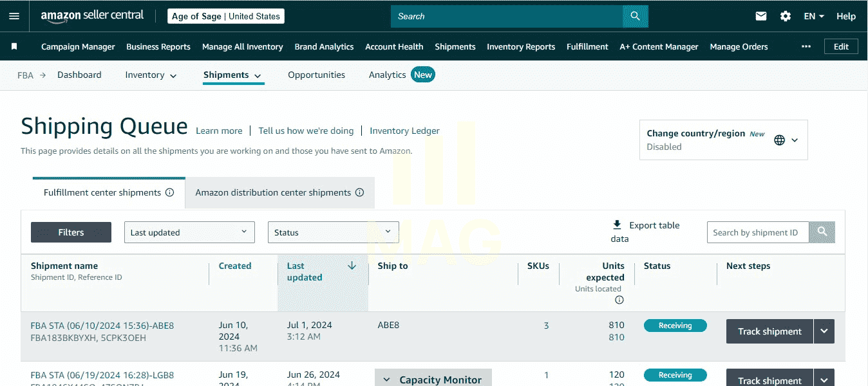This screenshot has height=386, width=868.
Task: Open the Opportunities tab
Action: click(316, 75)
